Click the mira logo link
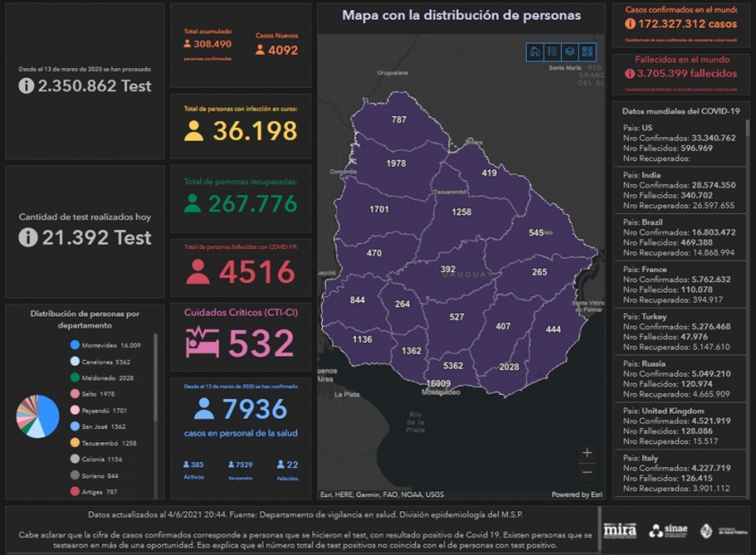756x555 pixels. tap(620, 531)
